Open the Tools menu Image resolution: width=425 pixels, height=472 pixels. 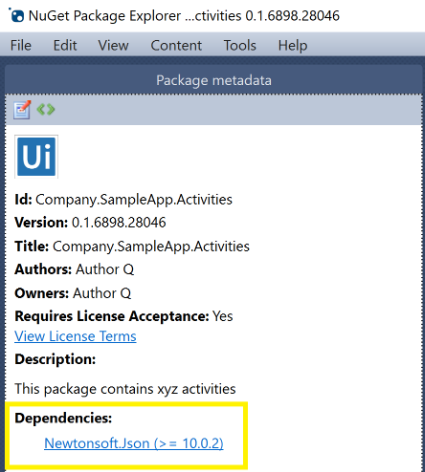point(240,45)
